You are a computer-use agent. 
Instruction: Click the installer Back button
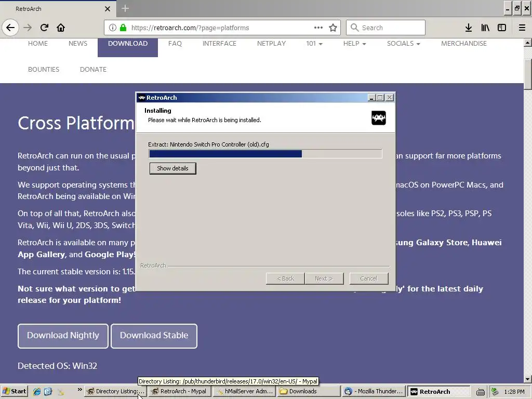pos(285,278)
